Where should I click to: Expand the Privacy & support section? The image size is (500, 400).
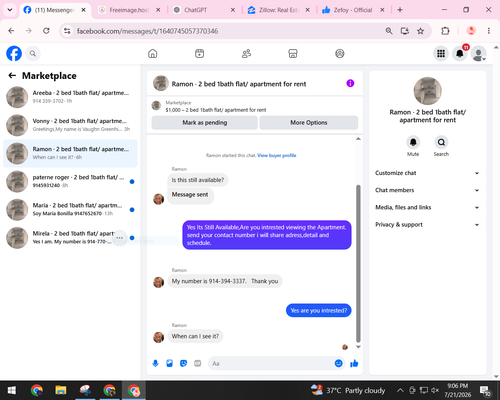(x=427, y=225)
